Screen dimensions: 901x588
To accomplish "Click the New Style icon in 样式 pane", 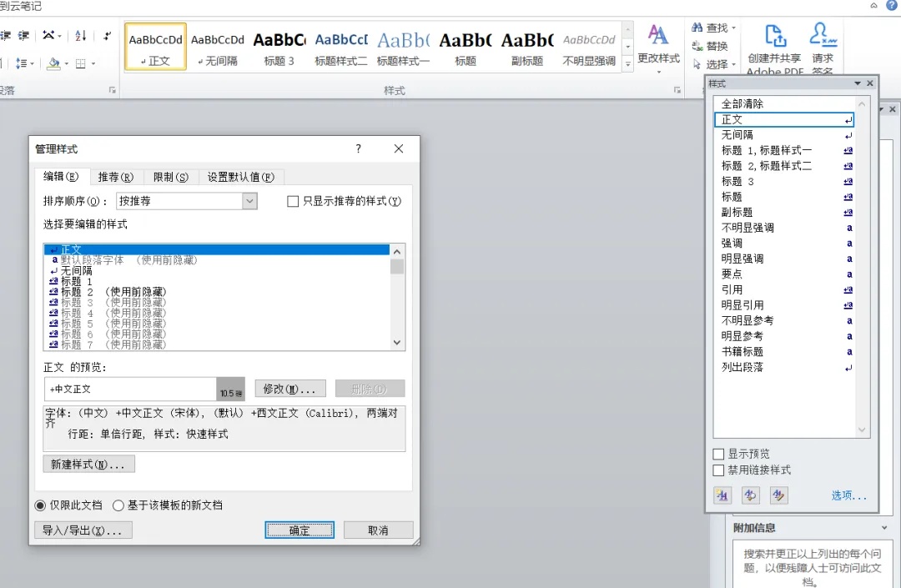I will click(x=722, y=495).
